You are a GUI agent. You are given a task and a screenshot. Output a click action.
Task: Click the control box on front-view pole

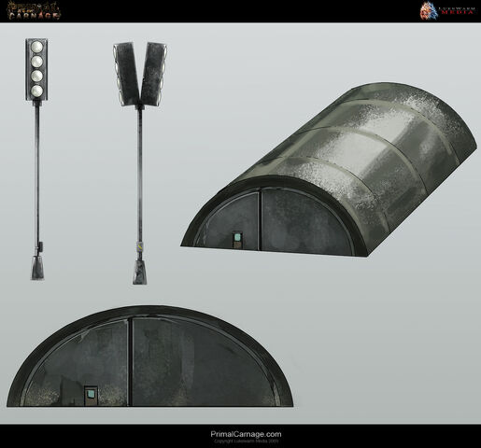pyautogui.click(x=40, y=247)
